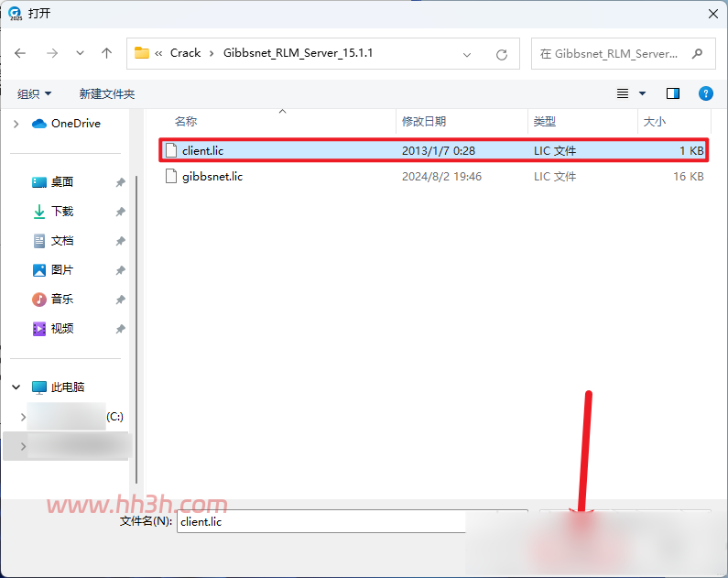Sort by 大小 column header
This screenshot has height=578, width=728.
coord(655,122)
